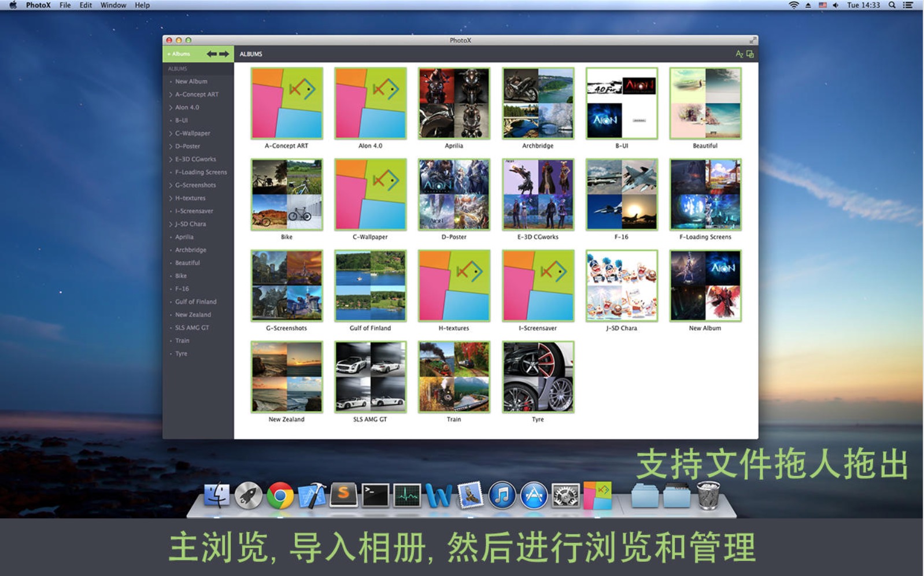Screen dimensions: 924x576
Task: Open the B-UI album thumbnail
Action: point(622,104)
